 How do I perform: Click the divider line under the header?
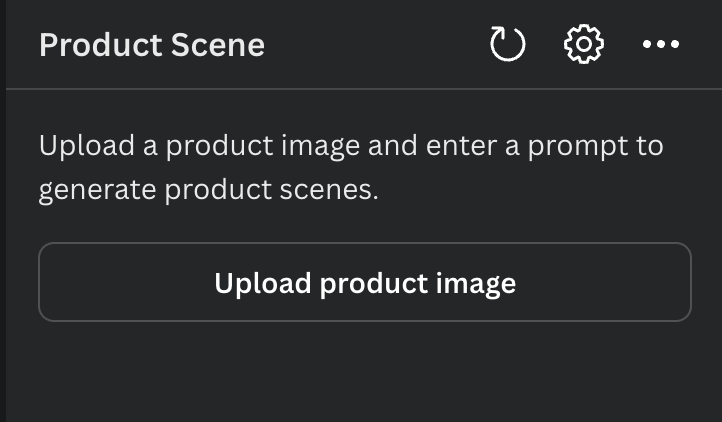pyautogui.click(x=364, y=88)
